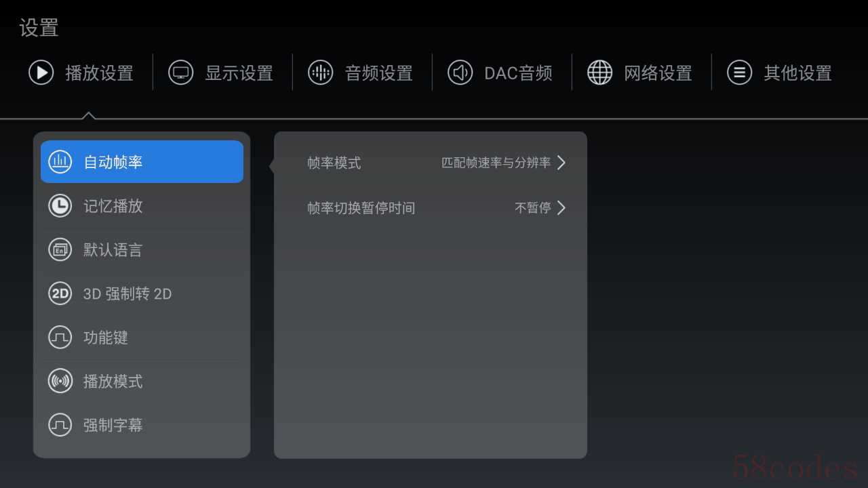Change the 不暂停 pause time value
The height and width of the screenshot is (488, 868).
coord(533,208)
